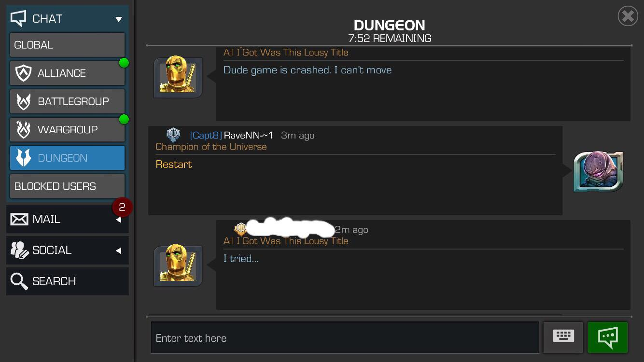
Task: Click the Alliance shield icon
Action: point(23,73)
